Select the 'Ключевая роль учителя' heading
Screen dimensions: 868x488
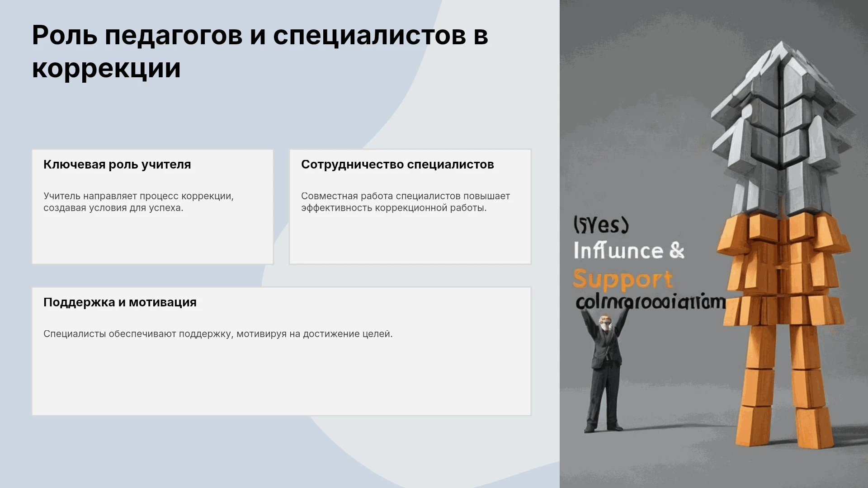tap(117, 164)
